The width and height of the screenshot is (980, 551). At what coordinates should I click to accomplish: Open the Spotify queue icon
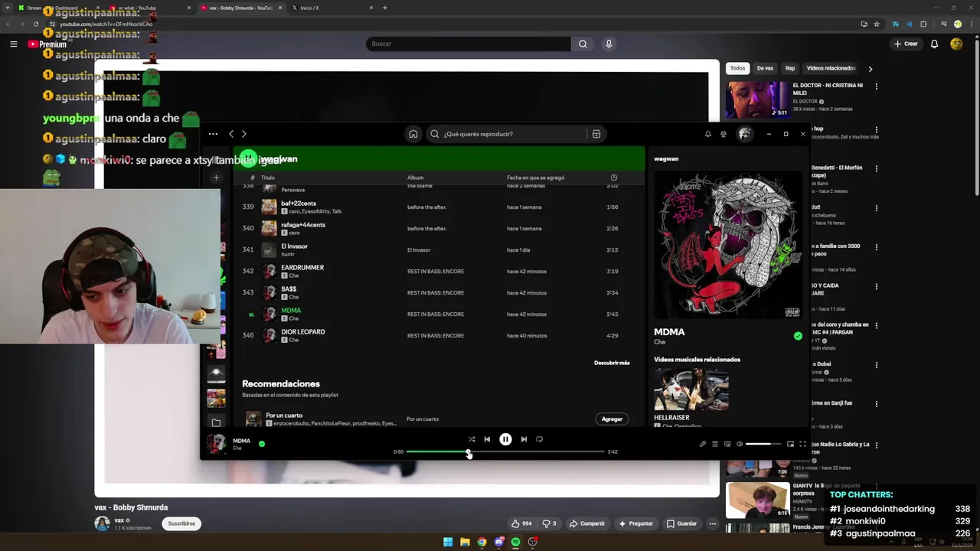pyautogui.click(x=715, y=444)
